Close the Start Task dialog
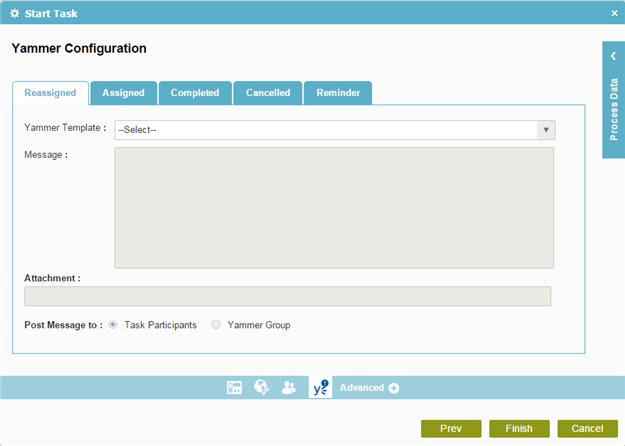Viewport: 625px width, 446px height. [x=614, y=14]
